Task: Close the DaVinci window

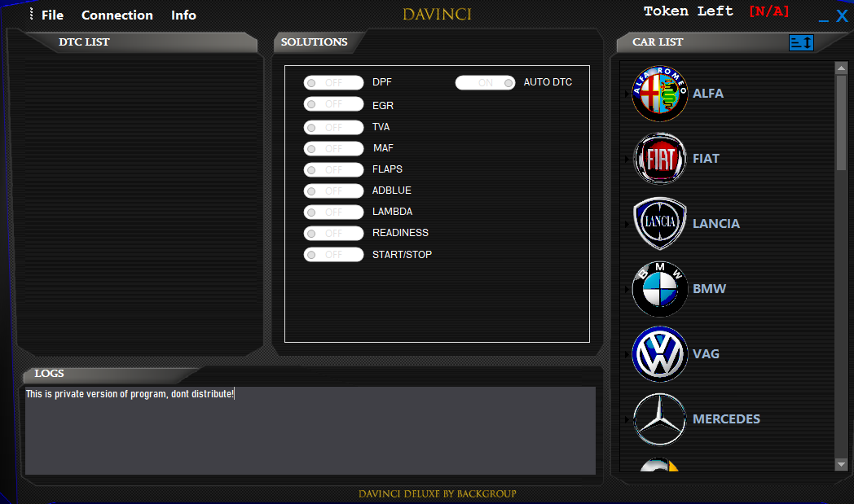Action: 842,16
